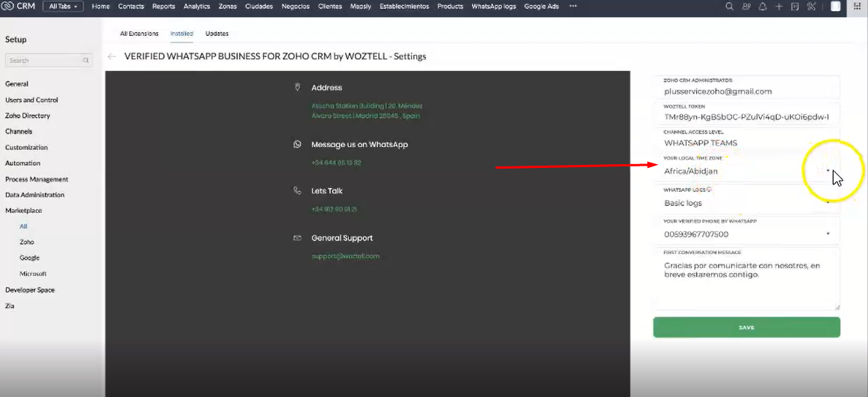Open the contacts/users icon in top bar
The image size is (868, 397).
coord(746,7)
